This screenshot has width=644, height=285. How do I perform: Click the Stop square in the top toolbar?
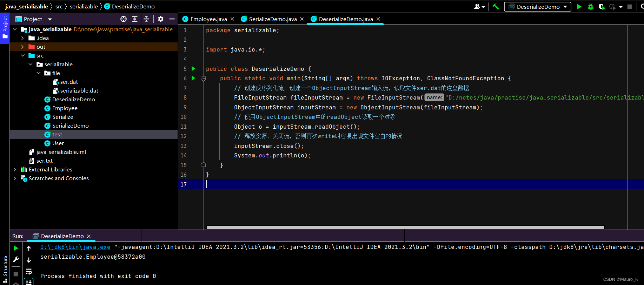coord(630,6)
